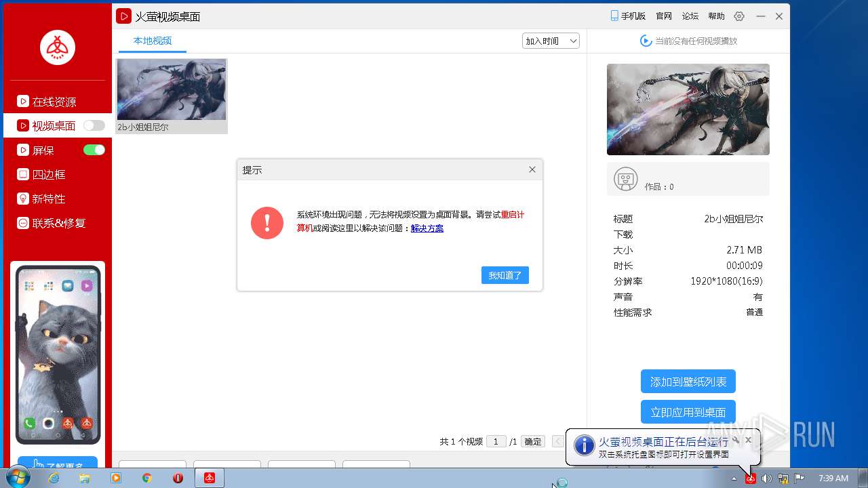
Task: Click the 7:39 AM system clock
Action: pyautogui.click(x=833, y=479)
